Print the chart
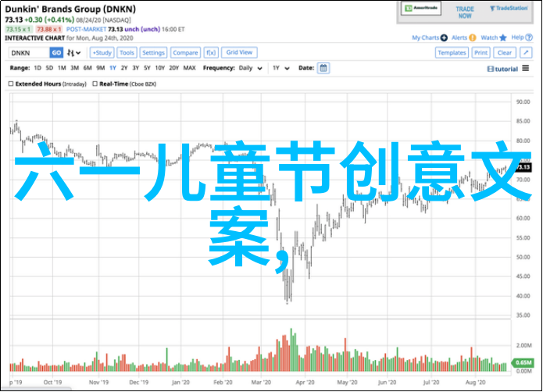Viewport: 543px width, 392px height. [x=480, y=53]
